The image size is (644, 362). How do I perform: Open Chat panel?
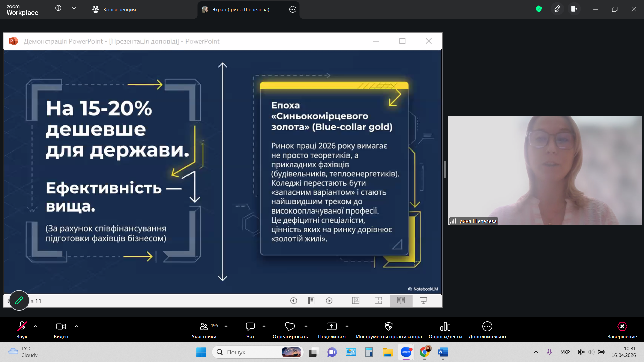(x=250, y=330)
